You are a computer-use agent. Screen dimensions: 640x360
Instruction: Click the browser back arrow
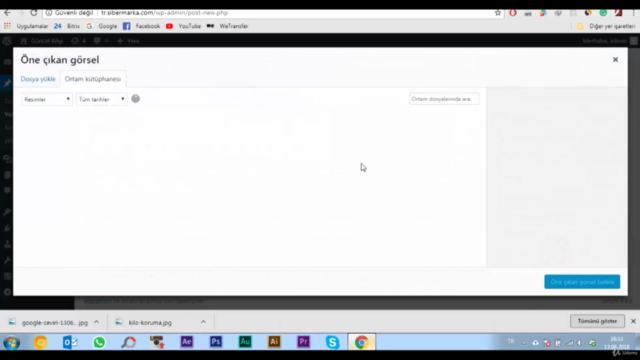pyautogui.click(x=7, y=13)
